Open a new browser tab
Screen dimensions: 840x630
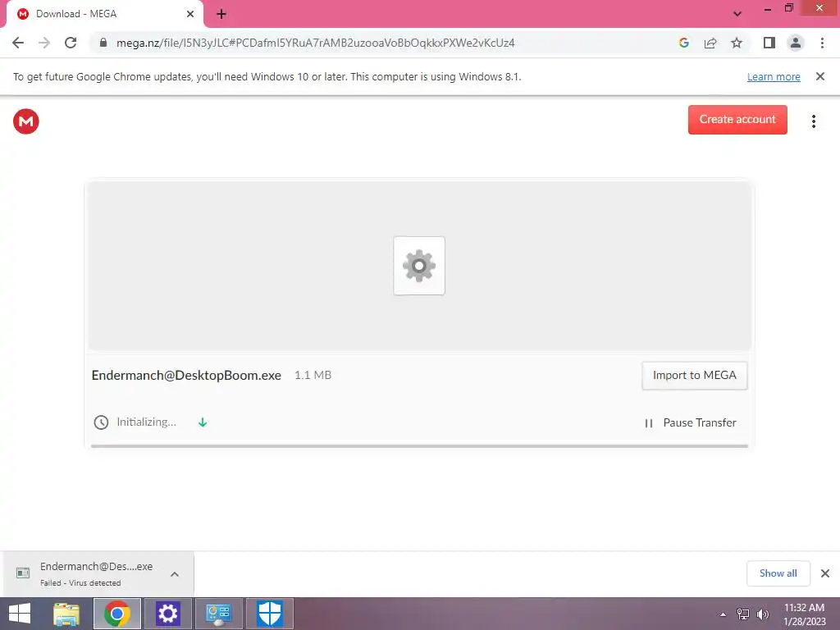221,14
